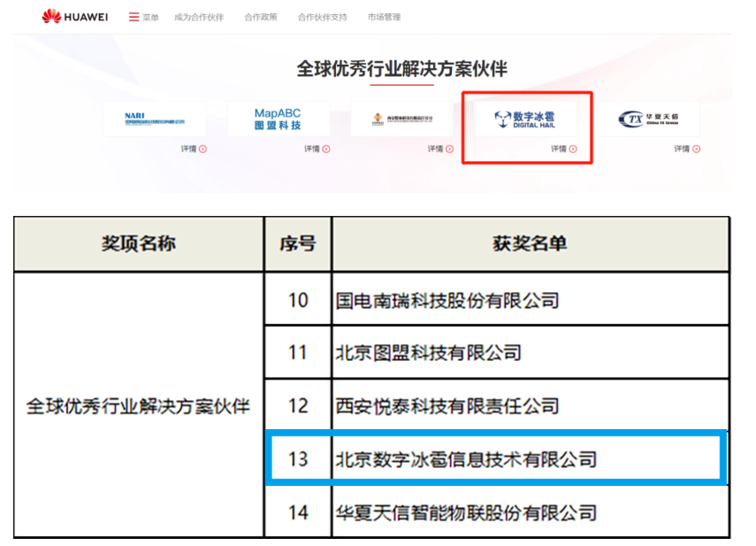Click the 详情 arrow icon under 西安悦泰
This screenshot has height=546, width=756.
(450, 149)
